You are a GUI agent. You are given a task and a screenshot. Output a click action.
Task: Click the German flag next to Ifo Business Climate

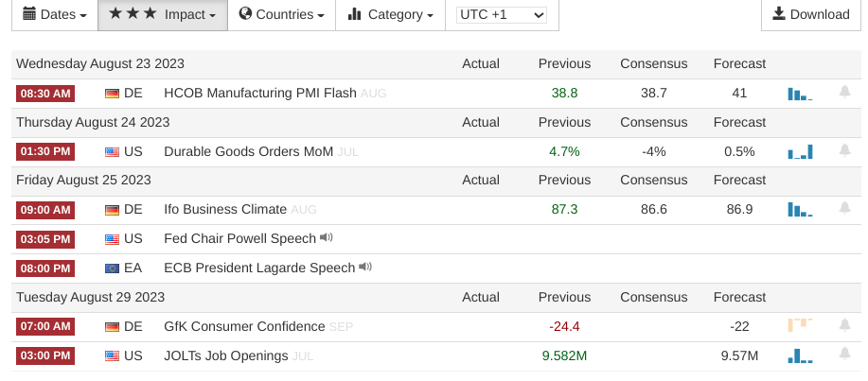[113, 210]
